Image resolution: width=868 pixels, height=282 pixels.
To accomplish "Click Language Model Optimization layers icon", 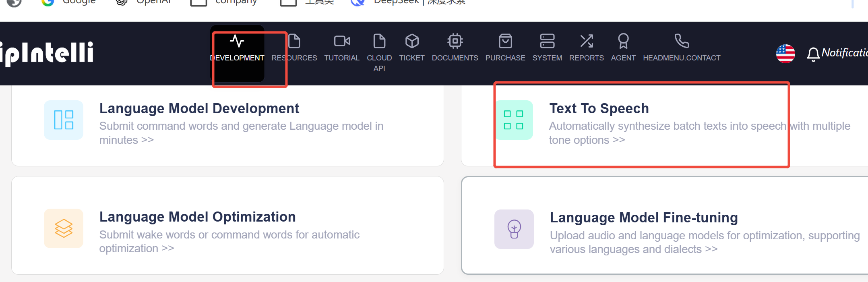I will pos(64,228).
